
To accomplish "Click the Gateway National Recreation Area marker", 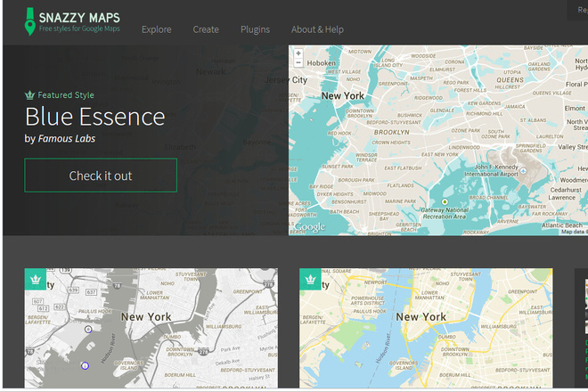I will [445, 202].
